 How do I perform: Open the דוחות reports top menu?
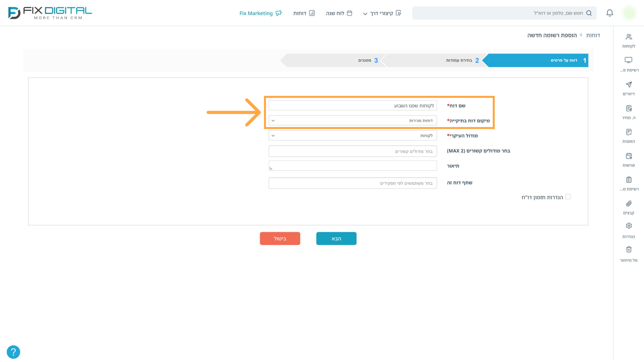(304, 13)
